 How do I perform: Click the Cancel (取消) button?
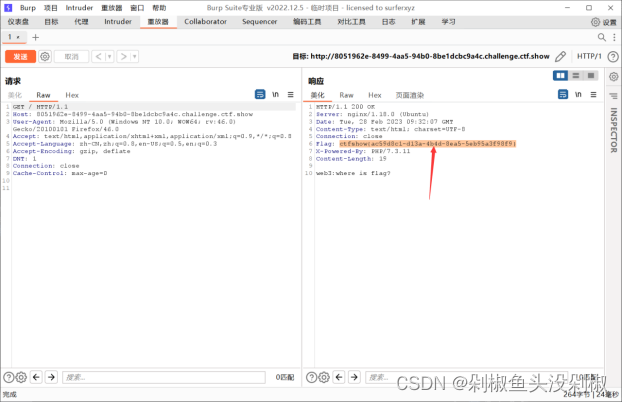(71, 56)
